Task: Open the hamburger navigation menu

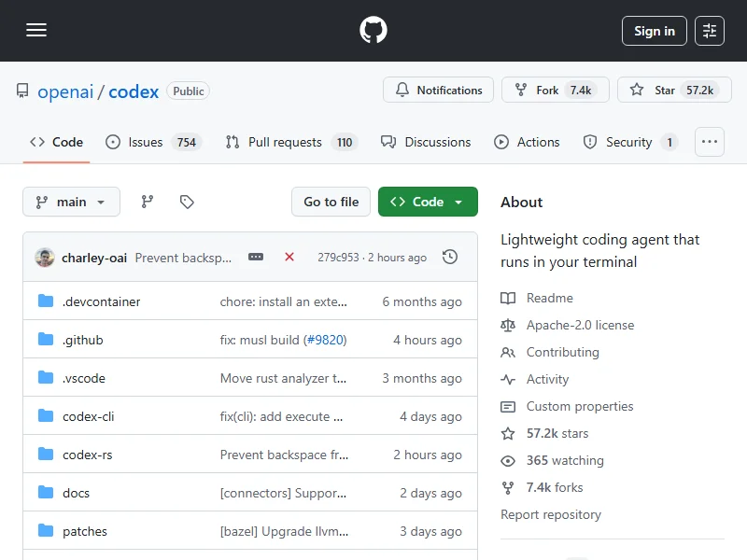Action: point(36,31)
